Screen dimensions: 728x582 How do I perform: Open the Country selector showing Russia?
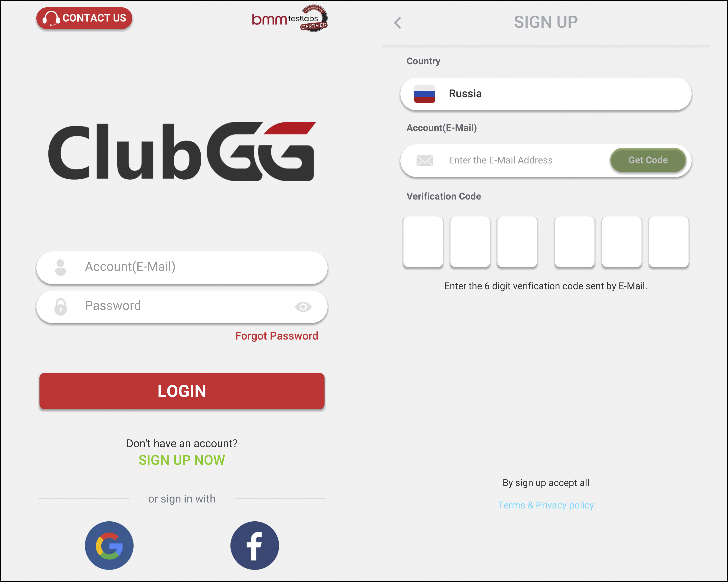tap(546, 94)
